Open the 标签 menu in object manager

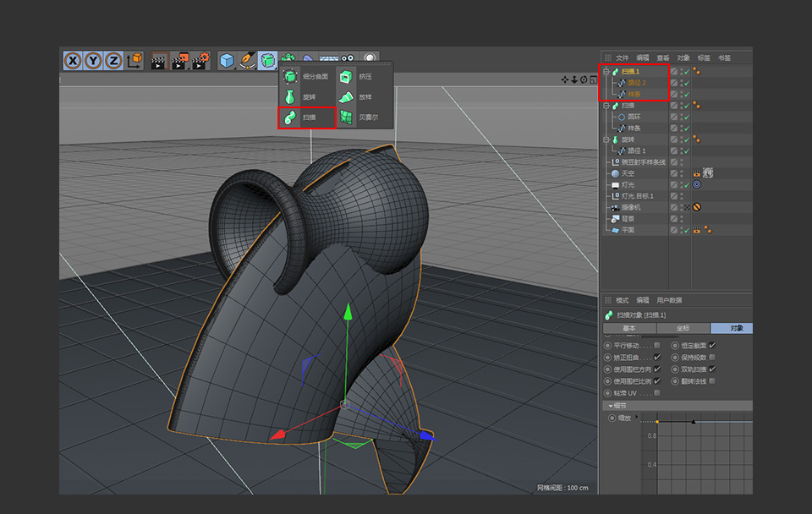pyautogui.click(x=704, y=58)
